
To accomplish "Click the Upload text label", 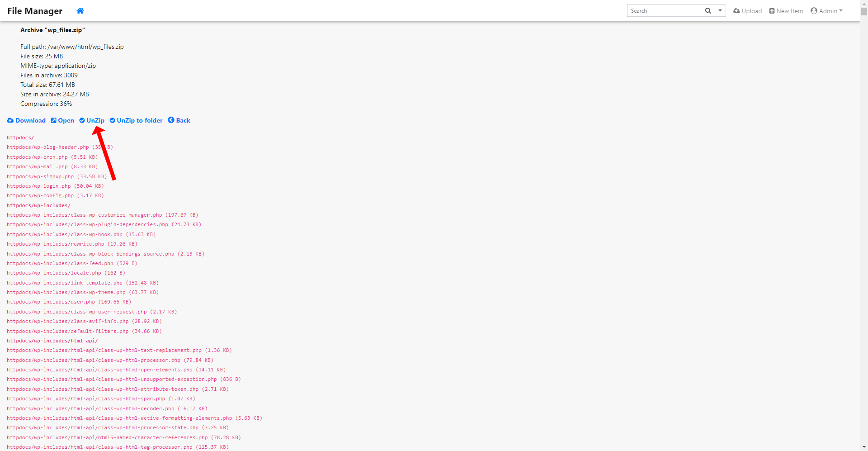I will (751, 11).
